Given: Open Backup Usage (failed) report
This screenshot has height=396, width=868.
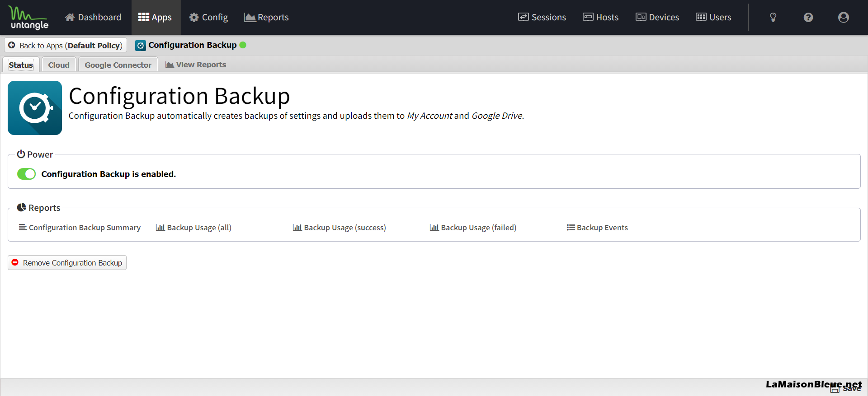Looking at the screenshot, I should pos(473,228).
